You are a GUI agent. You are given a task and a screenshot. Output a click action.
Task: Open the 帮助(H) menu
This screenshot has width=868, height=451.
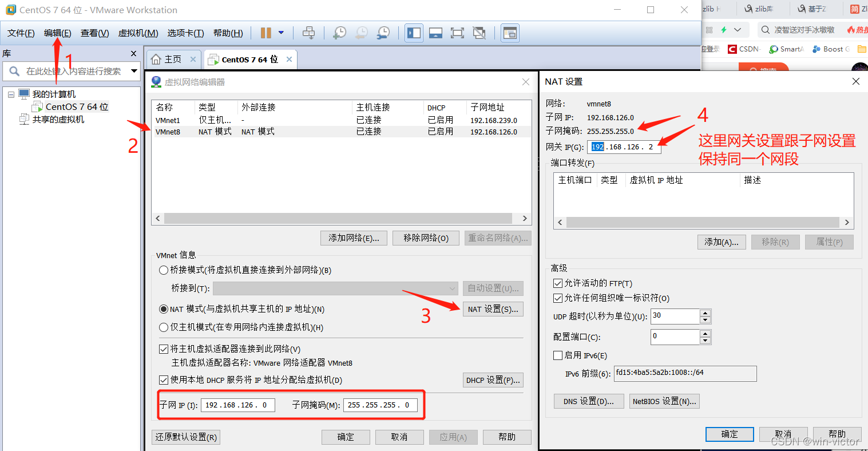228,33
